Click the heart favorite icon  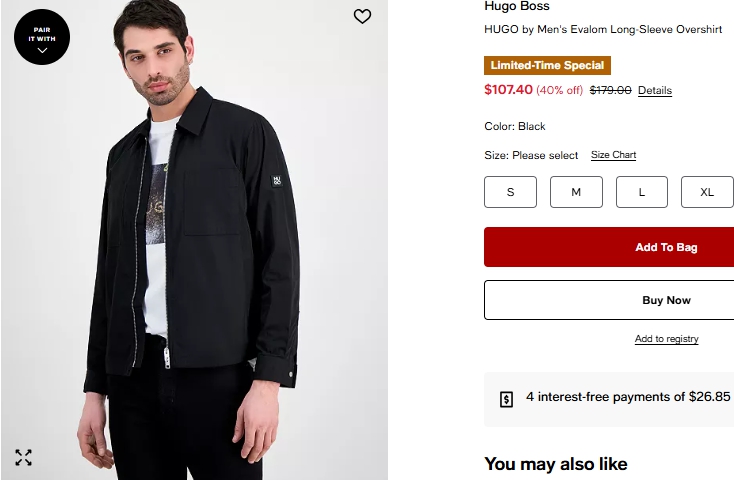[x=362, y=16]
